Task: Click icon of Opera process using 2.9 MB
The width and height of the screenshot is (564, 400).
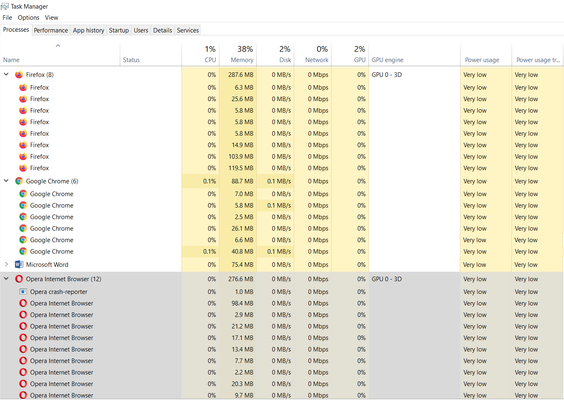Action: tap(23, 315)
